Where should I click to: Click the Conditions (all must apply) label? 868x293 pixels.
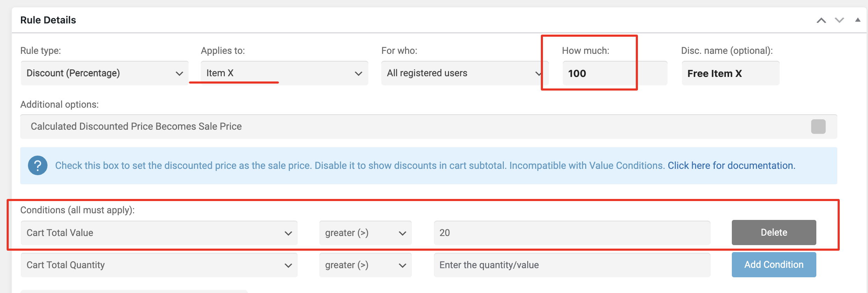point(78,210)
